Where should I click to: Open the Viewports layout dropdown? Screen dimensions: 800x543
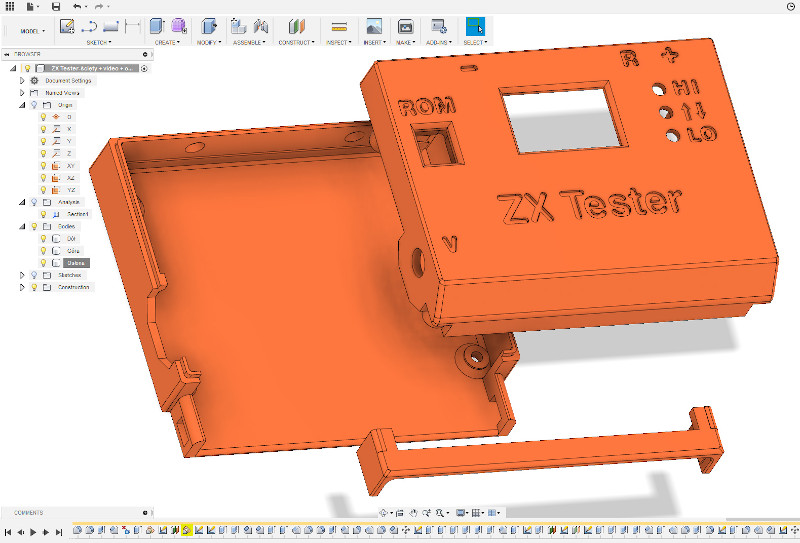click(x=494, y=513)
